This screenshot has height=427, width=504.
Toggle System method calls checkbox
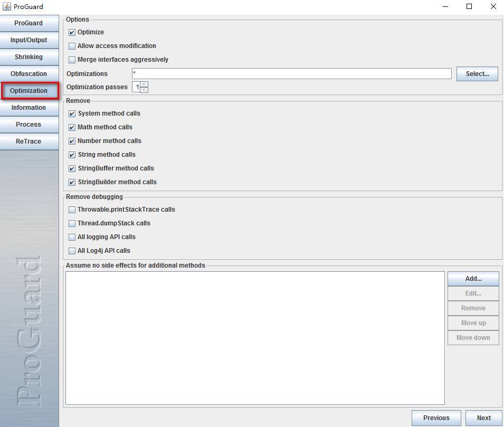72,113
